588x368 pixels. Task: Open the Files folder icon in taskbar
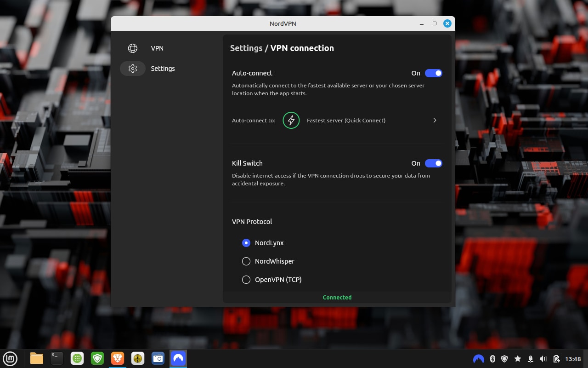tap(37, 358)
